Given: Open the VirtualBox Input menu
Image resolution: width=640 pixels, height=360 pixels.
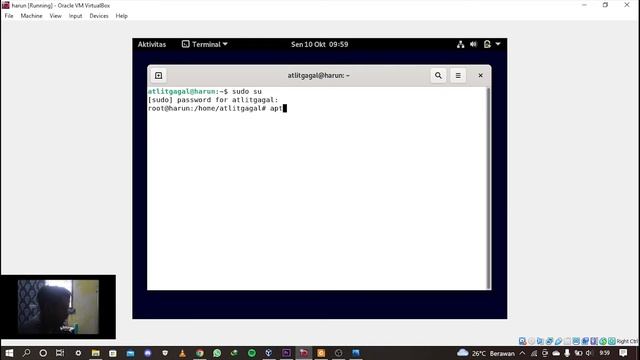Looking at the screenshot, I should click(x=76, y=16).
